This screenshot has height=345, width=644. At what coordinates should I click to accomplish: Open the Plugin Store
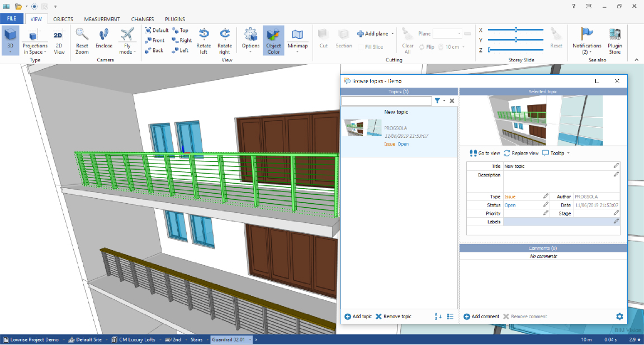[x=614, y=40]
